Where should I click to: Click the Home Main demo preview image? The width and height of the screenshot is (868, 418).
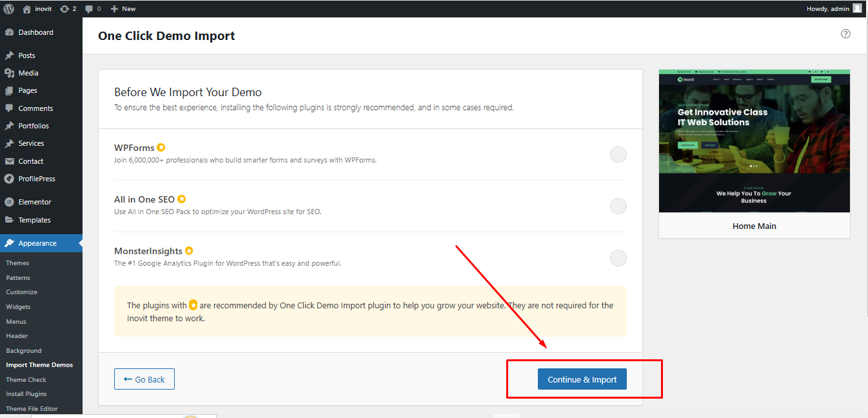coord(755,141)
